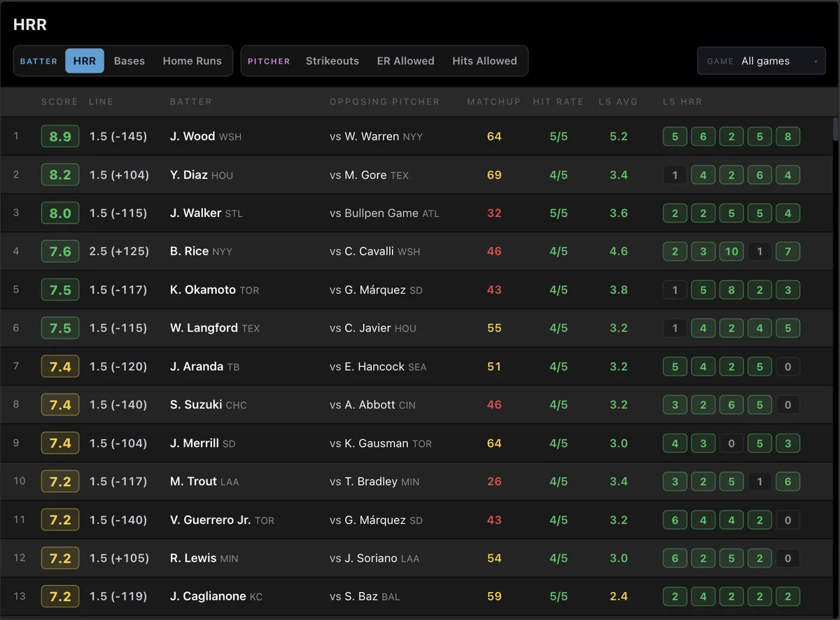
Task: Select batter W. Langford TEX
Action: (215, 328)
